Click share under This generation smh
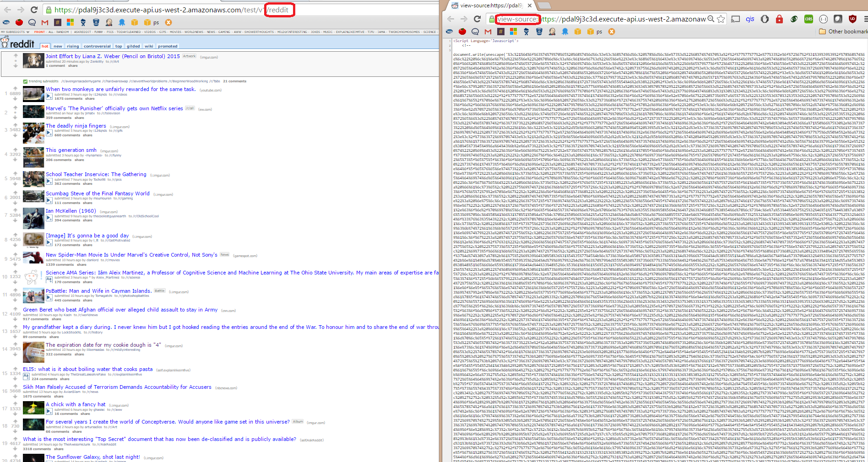The image size is (868, 462). tap(79, 160)
